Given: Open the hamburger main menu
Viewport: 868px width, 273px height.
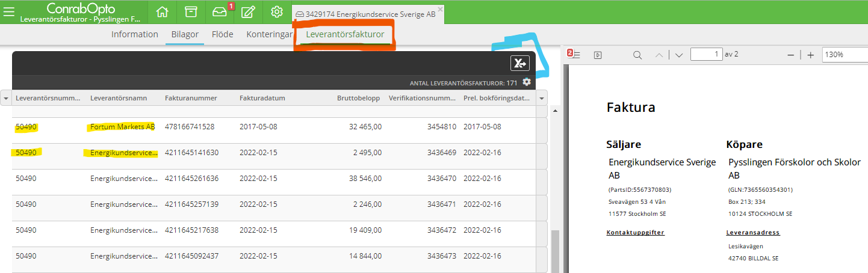Looking at the screenshot, I should [x=9, y=13].
